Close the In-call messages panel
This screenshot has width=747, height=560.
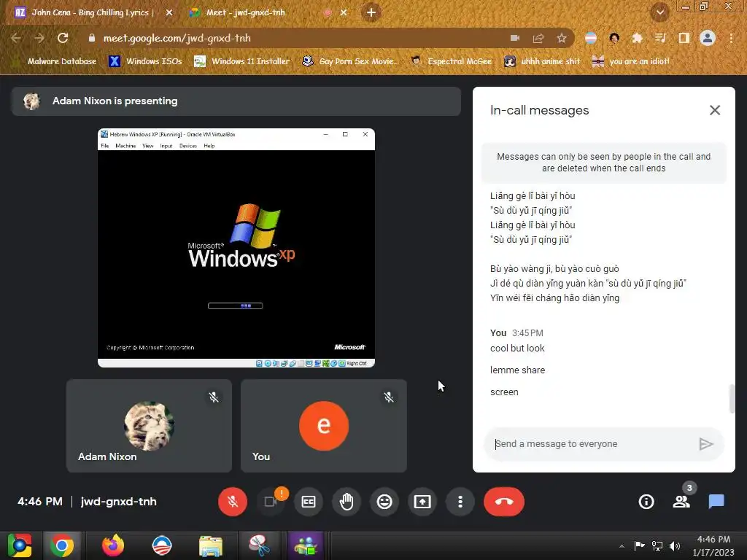pos(715,111)
